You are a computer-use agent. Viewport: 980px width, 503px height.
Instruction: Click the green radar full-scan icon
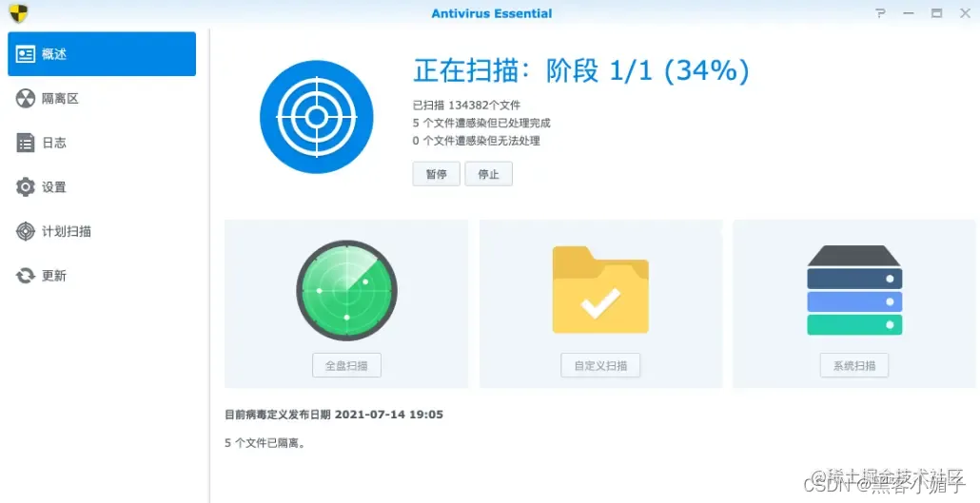pyautogui.click(x=347, y=290)
